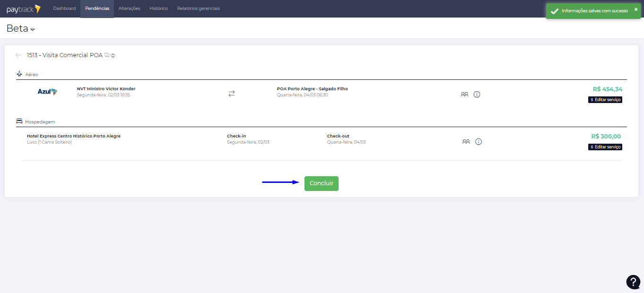The width and height of the screenshot is (644, 293).
Task: Click the clock icon beside Visita Comercial POA
Action: pyautogui.click(x=113, y=56)
